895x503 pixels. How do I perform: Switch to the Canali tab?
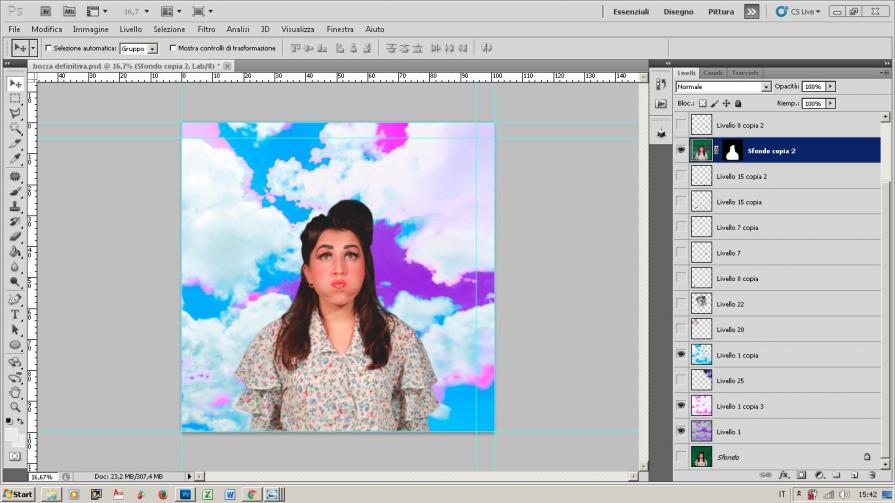click(713, 73)
